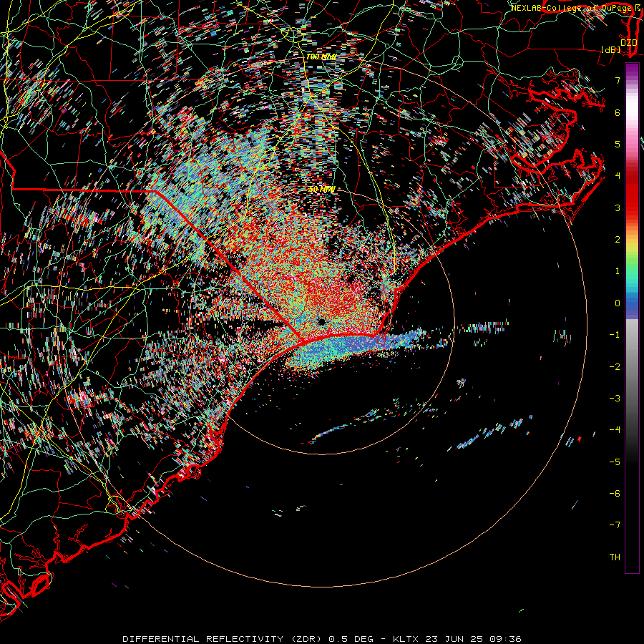Click the [dB] units label
Screen dimensions: 644x644
(x=610, y=49)
